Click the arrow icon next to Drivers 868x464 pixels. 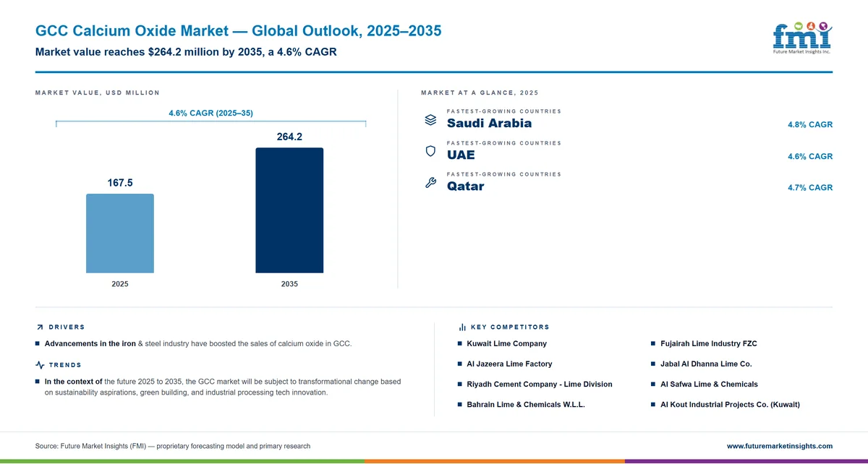(40, 327)
